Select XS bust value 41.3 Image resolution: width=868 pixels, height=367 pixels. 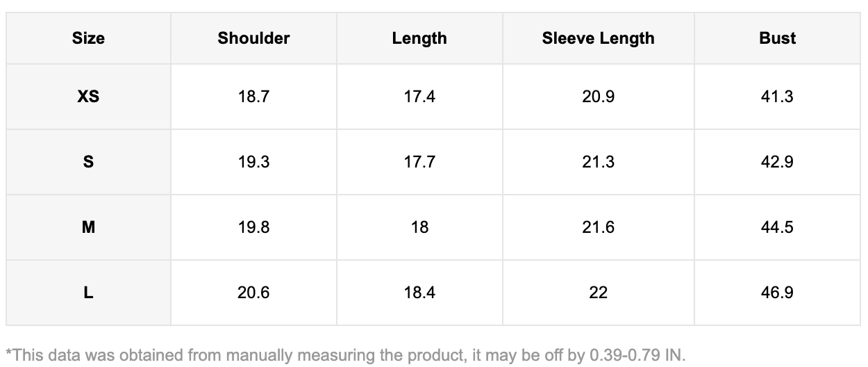(777, 97)
